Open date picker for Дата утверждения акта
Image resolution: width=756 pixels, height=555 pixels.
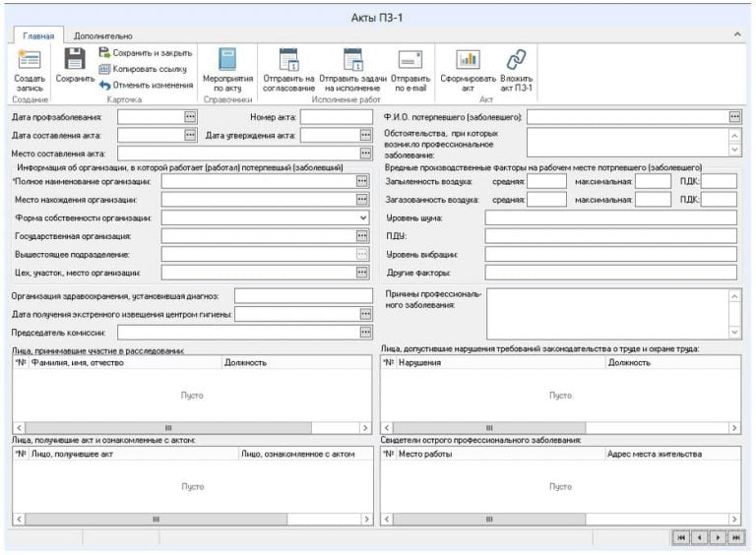click(366, 135)
